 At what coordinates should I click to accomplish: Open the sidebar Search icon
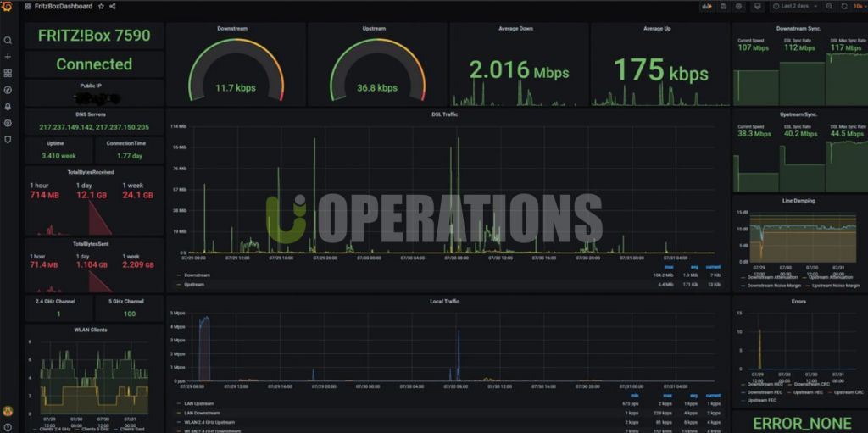click(8, 41)
